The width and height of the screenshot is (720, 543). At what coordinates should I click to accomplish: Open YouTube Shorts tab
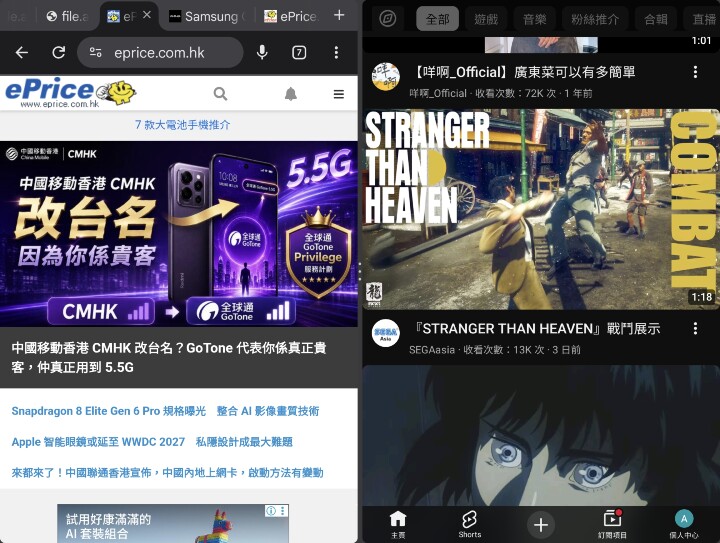pos(469,525)
